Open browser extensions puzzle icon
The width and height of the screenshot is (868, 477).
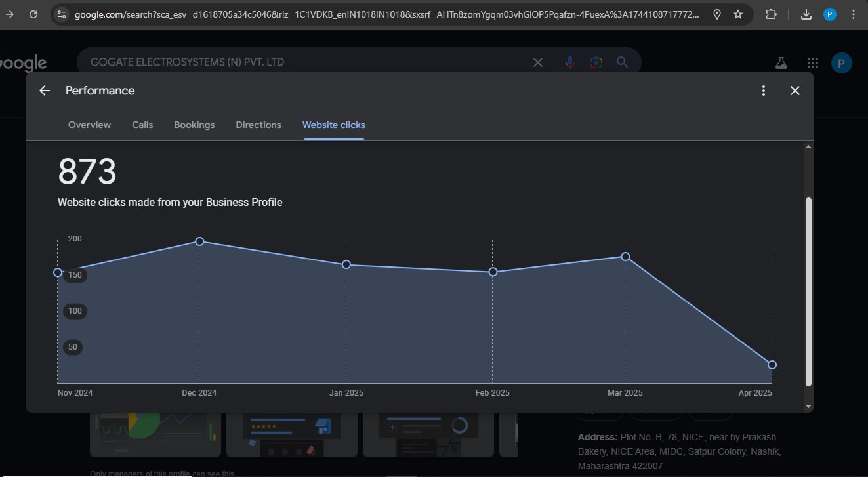[x=772, y=14]
